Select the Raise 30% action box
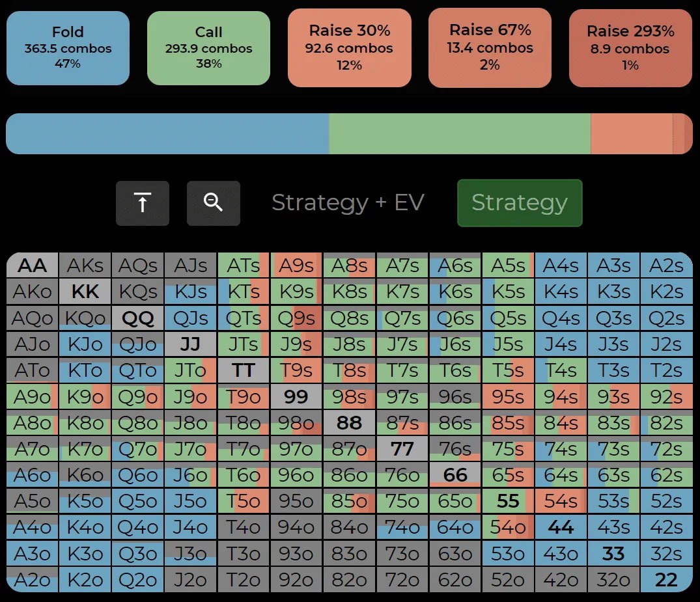 pos(349,48)
